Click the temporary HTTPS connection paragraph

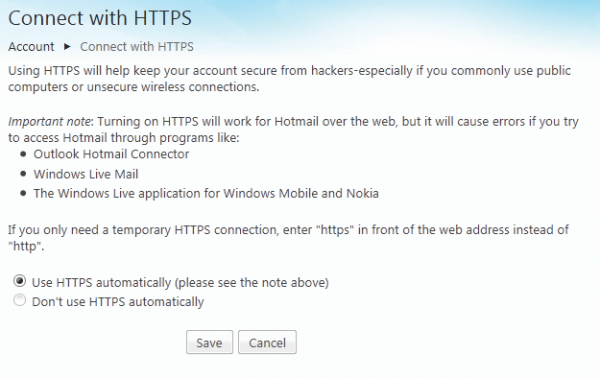click(x=288, y=238)
